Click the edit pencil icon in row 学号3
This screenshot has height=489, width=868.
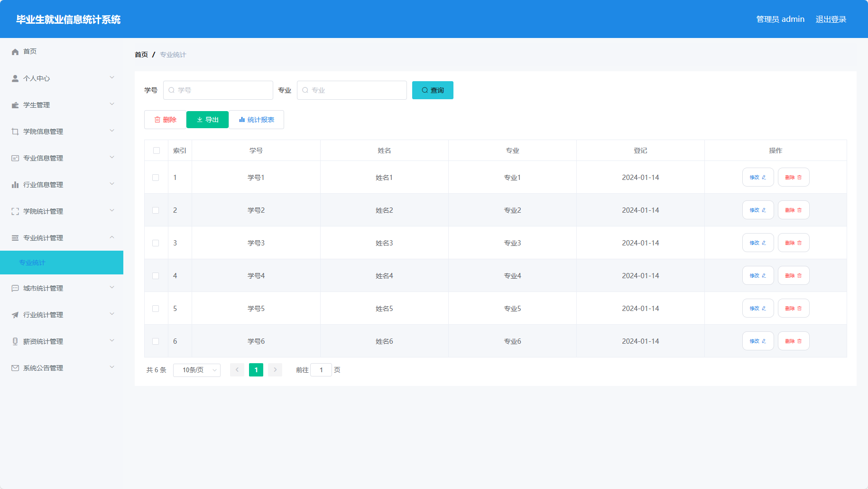point(764,243)
